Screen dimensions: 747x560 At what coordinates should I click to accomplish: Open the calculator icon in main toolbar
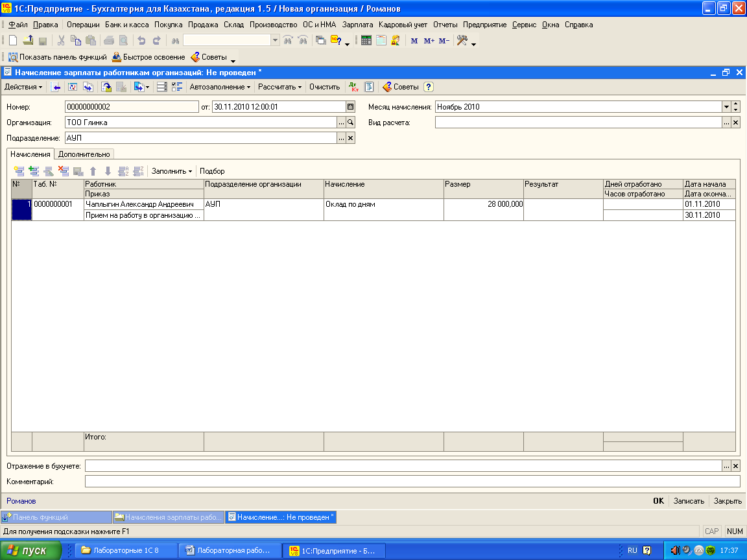point(366,41)
